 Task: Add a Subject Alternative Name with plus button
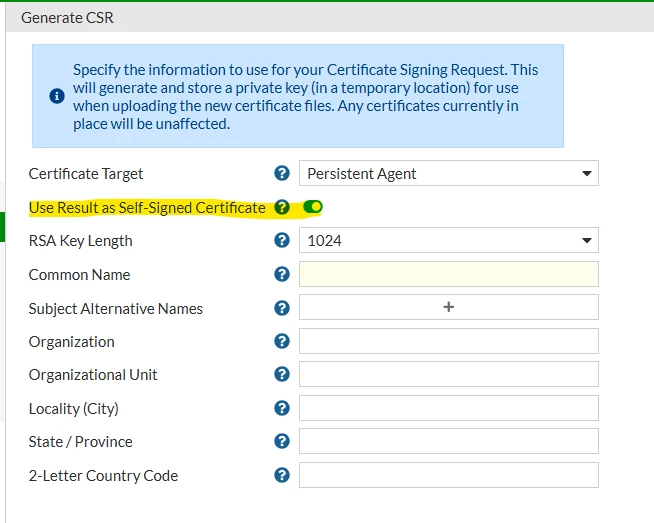point(449,307)
